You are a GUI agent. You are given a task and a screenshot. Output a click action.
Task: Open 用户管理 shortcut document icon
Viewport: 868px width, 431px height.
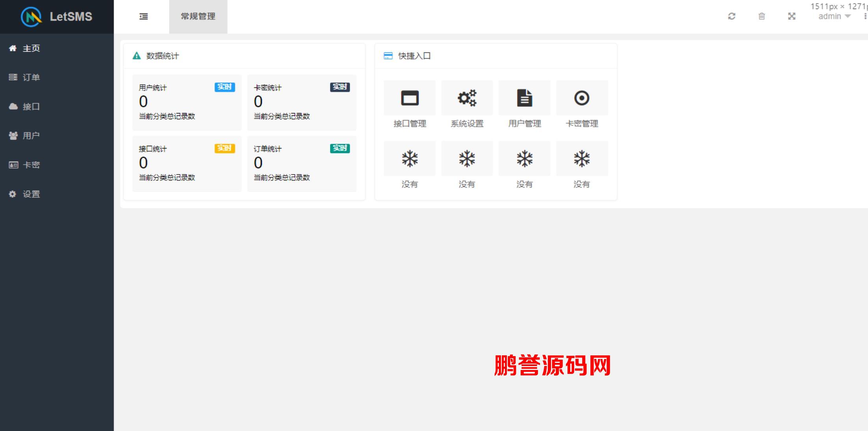pyautogui.click(x=525, y=98)
